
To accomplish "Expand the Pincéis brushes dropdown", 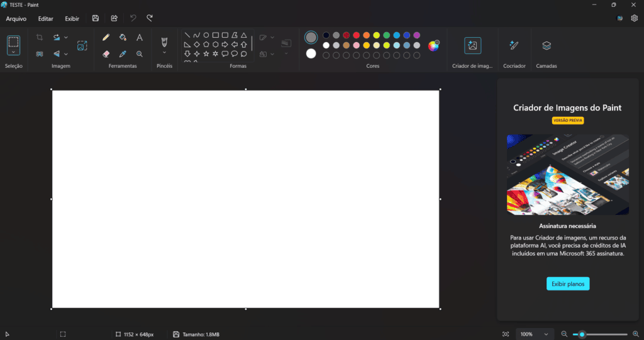I will coord(164,53).
